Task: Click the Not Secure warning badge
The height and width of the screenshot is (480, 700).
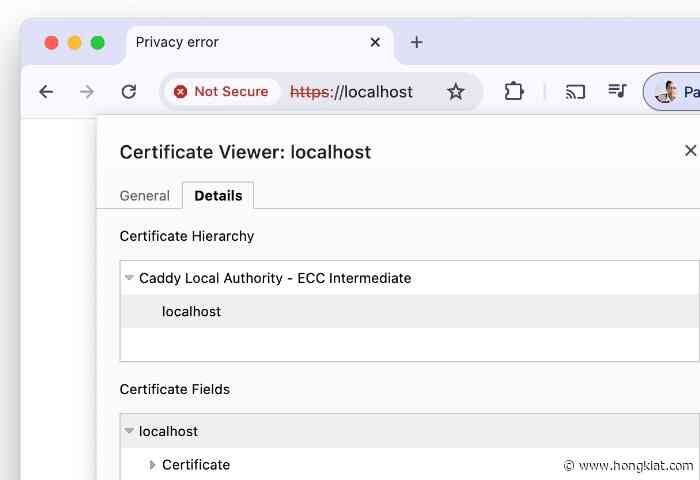Action: [x=221, y=92]
